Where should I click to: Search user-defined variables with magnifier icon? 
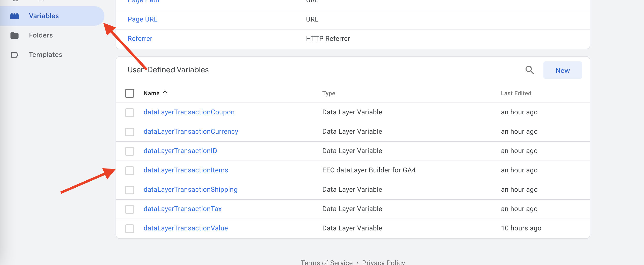point(529,70)
